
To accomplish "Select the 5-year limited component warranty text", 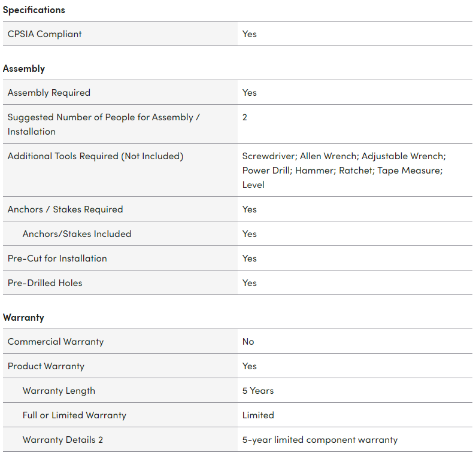I will pos(320,440).
